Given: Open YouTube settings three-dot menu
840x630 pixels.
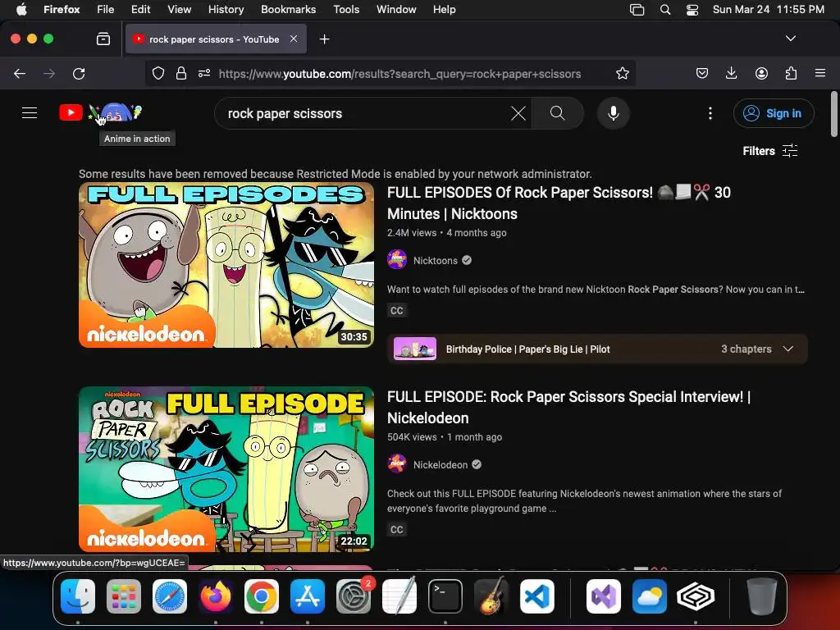Looking at the screenshot, I should coord(710,113).
